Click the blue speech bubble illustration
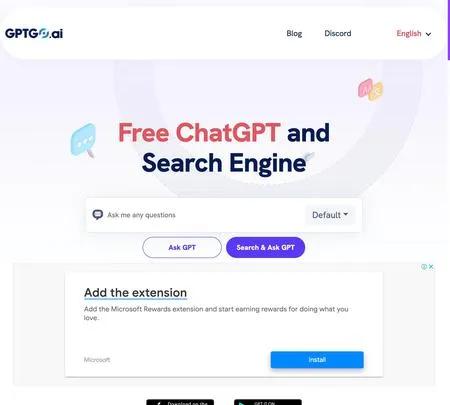Viewport: 450px width, 405px height. click(83, 140)
